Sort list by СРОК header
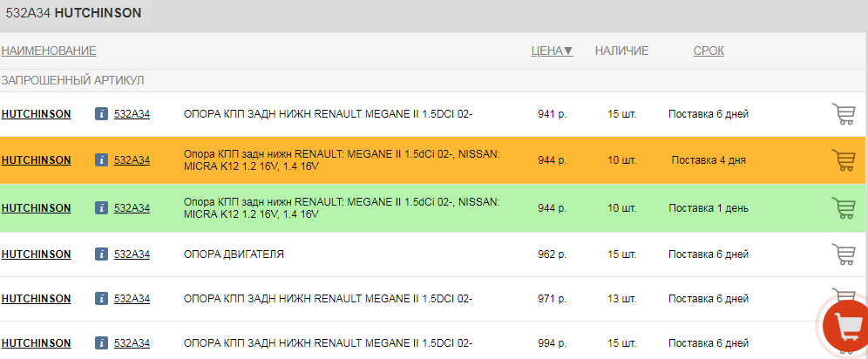The width and height of the screenshot is (868, 359). coord(709,51)
